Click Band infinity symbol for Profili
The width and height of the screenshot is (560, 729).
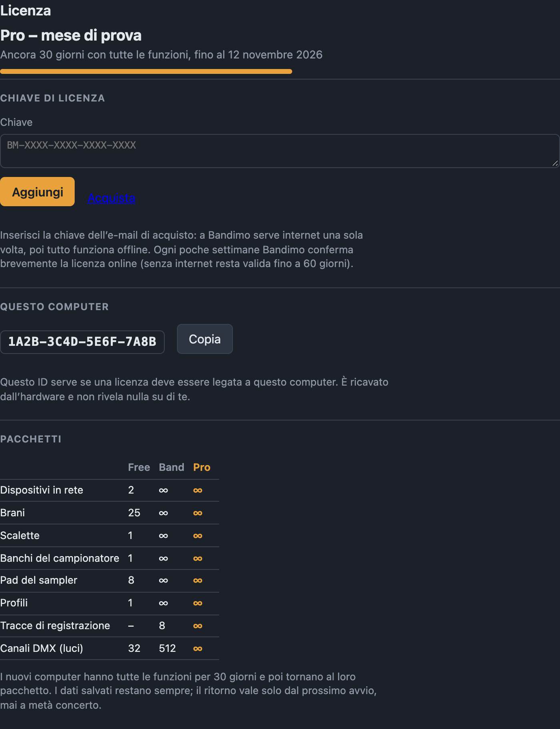click(x=163, y=603)
